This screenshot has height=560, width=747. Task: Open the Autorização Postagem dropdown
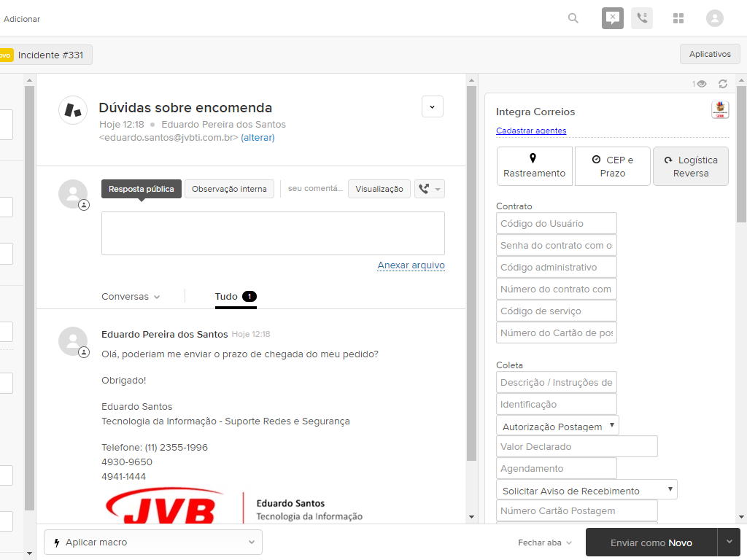pos(557,426)
